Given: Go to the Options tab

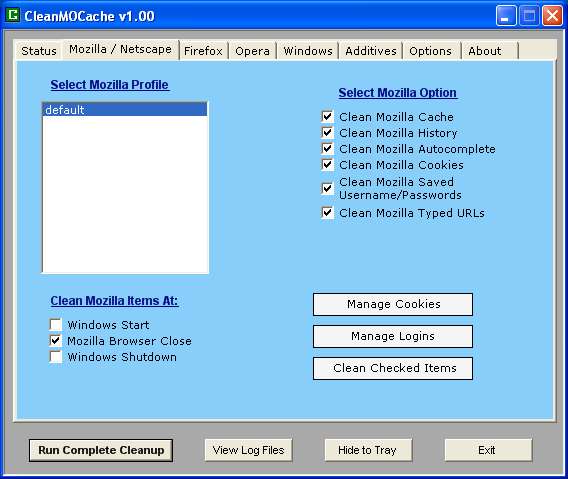Looking at the screenshot, I should pyautogui.click(x=430, y=51).
